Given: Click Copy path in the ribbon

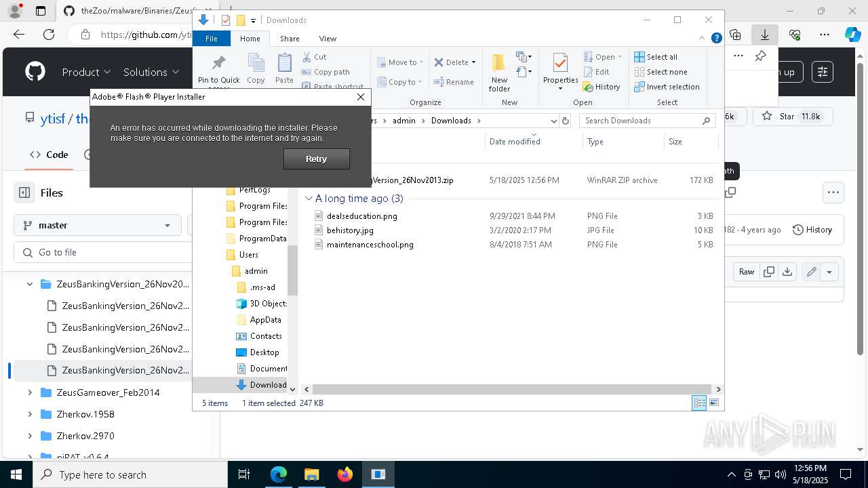Looking at the screenshot, I should click(x=325, y=72).
